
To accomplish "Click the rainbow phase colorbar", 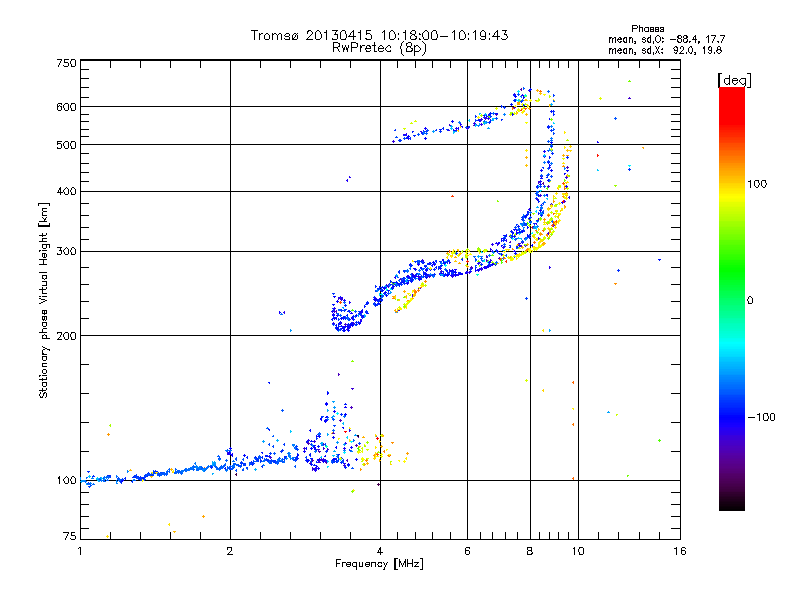I will coord(732,299).
